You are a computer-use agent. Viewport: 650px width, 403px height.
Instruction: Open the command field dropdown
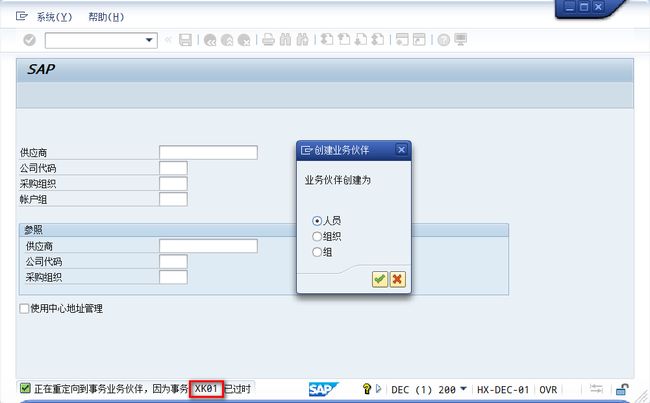[149, 40]
